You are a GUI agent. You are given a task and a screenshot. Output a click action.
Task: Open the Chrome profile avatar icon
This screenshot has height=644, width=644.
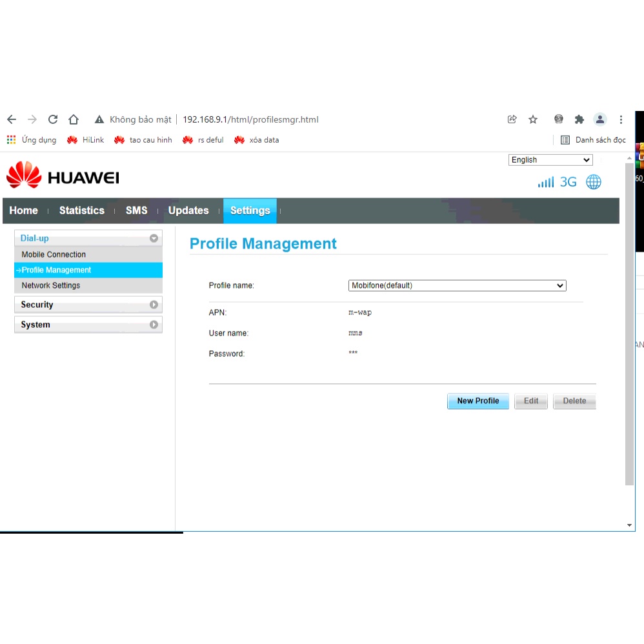click(x=600, y=119)
